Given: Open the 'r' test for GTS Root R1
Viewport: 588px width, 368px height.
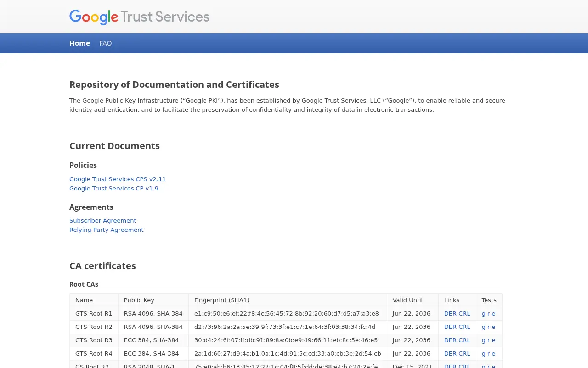Looking at the screenshot, I should point(489,314).
